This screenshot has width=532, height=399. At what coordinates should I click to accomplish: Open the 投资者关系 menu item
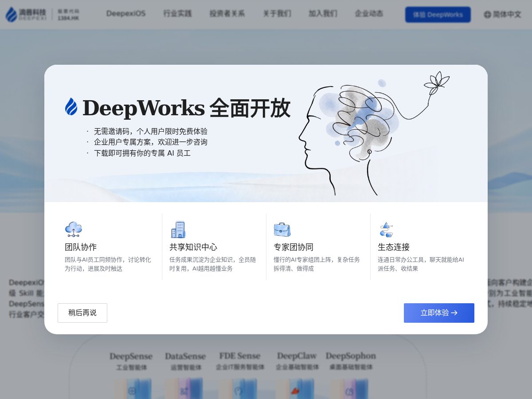pos(227,14)
